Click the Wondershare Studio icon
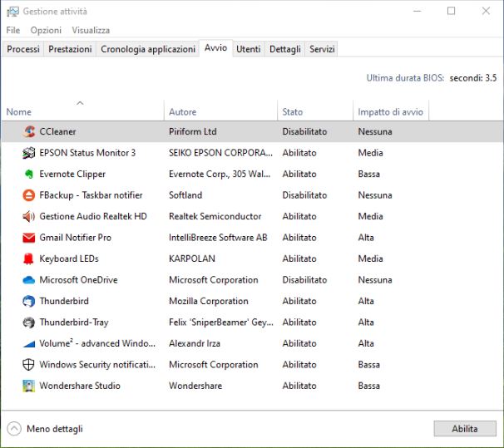 click(28, 386)
